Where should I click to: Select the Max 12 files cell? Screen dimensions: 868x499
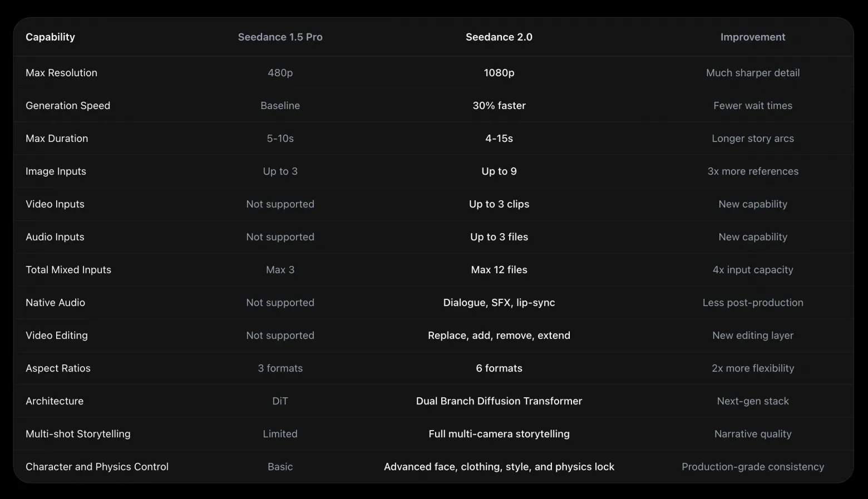pos(499,270)
